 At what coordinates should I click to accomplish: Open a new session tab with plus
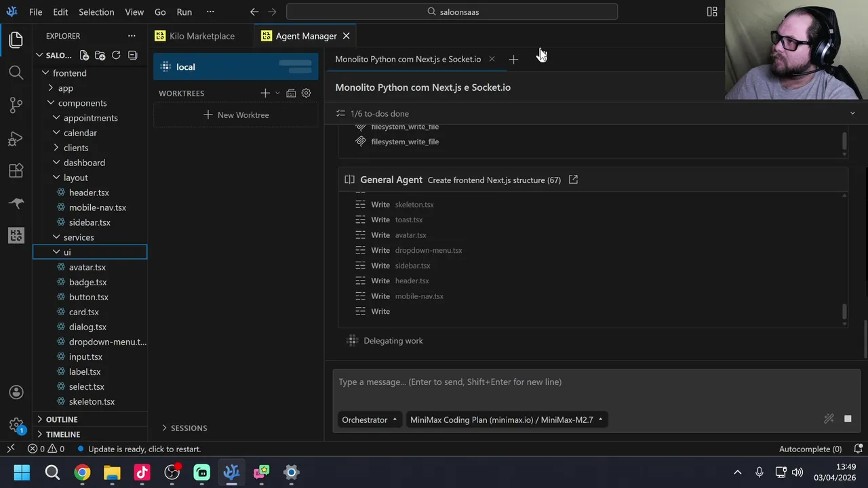pos(513,60)
